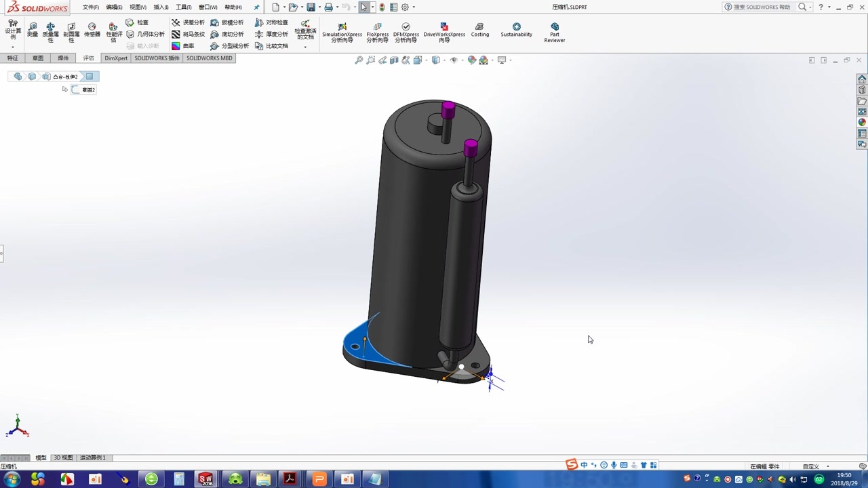Run the 检查 check tool

[x=137, y=22]
